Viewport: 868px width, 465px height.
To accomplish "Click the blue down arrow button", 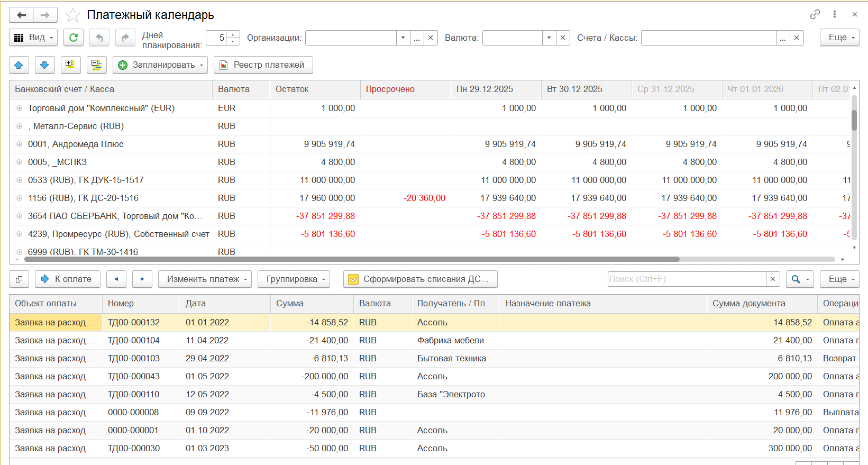I will tap(44, 65).
